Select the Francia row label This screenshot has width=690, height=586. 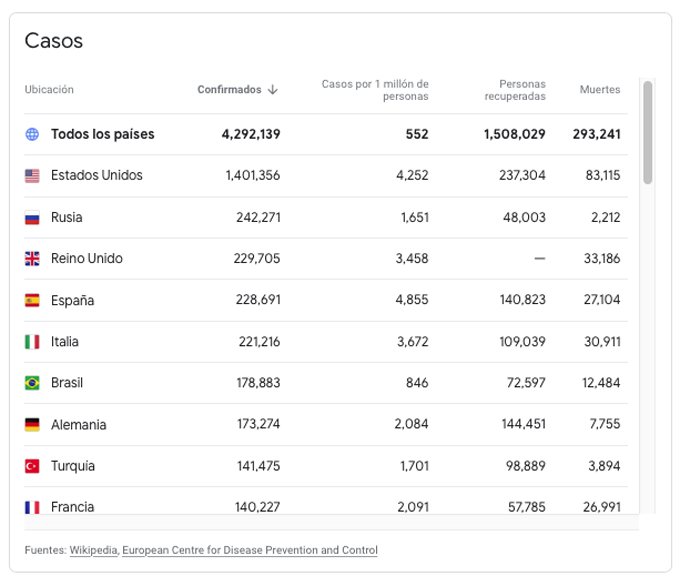pyautogui.click(x=72, y=507)
